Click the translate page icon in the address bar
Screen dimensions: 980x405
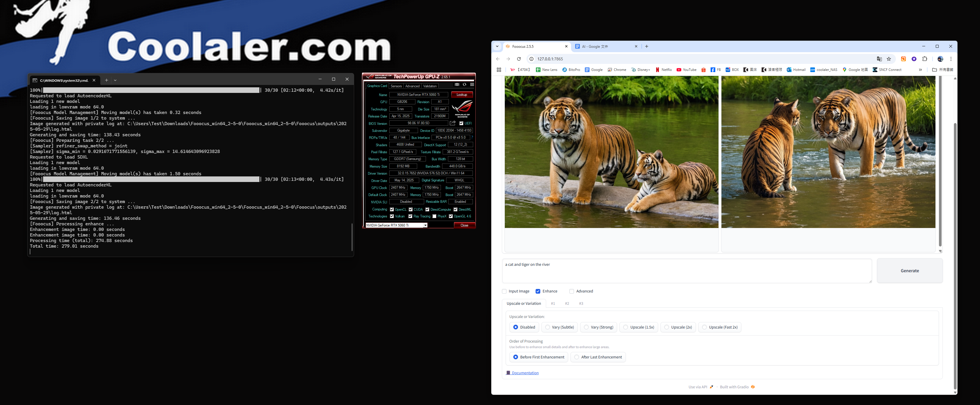[x=879, y=59]
